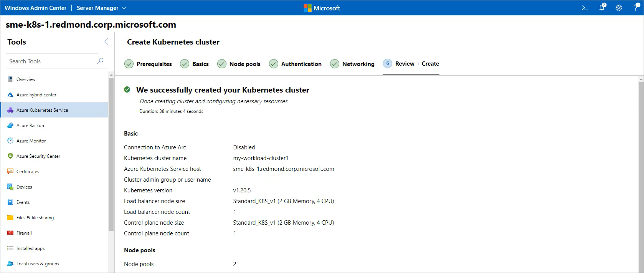This screenshot has height=273, width=644.
Task: Click the Duration: 38 minutes 4 seconds text
Action: click(171, 111)
